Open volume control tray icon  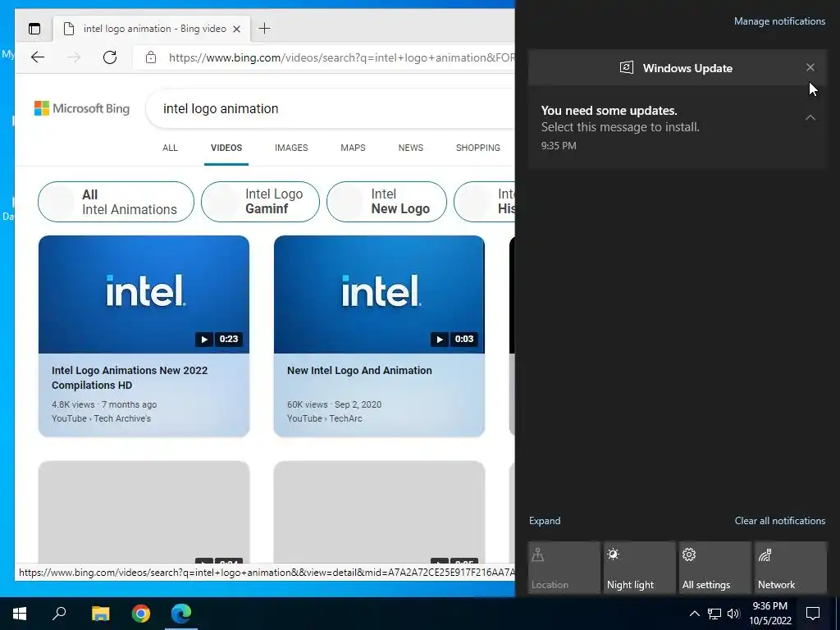[733, 614]
